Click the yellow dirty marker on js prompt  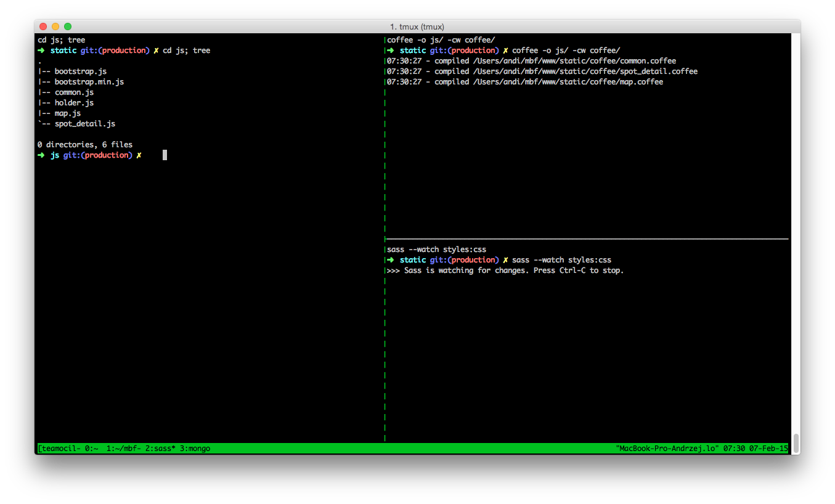pyautogui.click(x=139, y=155)
